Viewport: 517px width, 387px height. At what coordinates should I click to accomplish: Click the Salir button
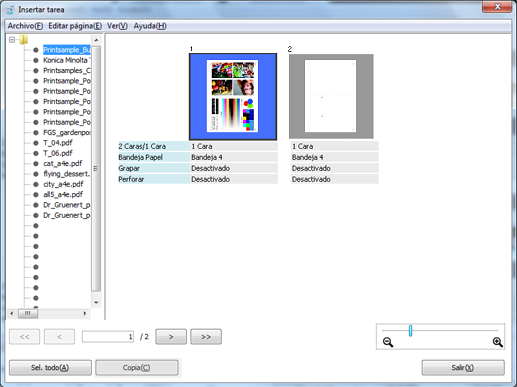tap(463, 367)
